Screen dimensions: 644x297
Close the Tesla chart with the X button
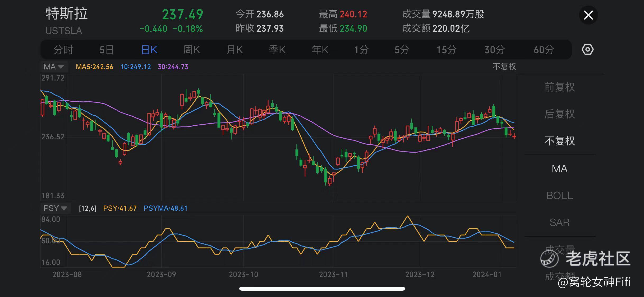(x=588, y=15)
